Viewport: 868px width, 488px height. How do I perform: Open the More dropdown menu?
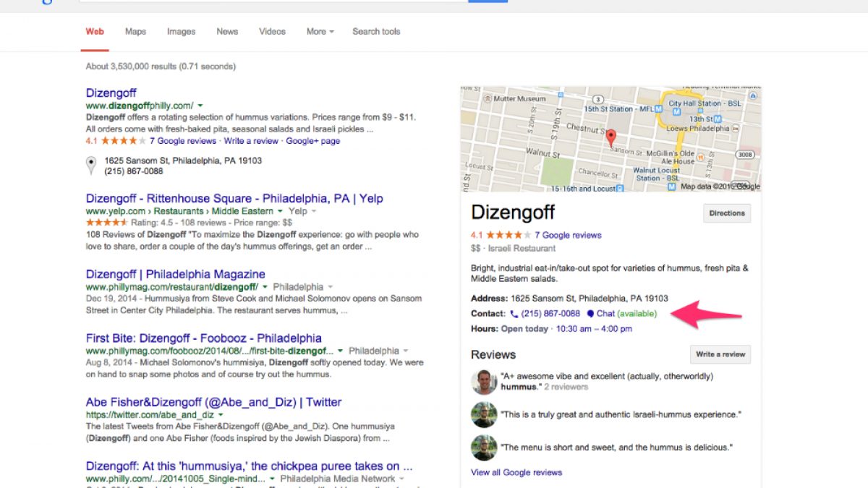320,32
